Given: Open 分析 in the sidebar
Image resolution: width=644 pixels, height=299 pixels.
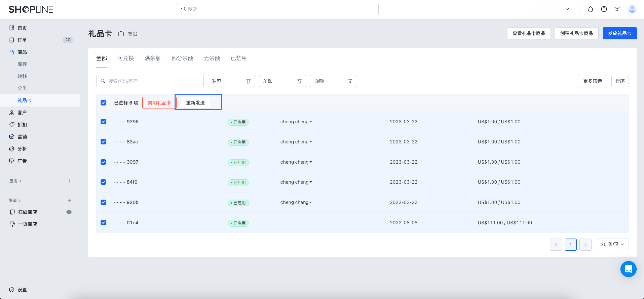Looking at the screenshot, I should pos(22,149).
